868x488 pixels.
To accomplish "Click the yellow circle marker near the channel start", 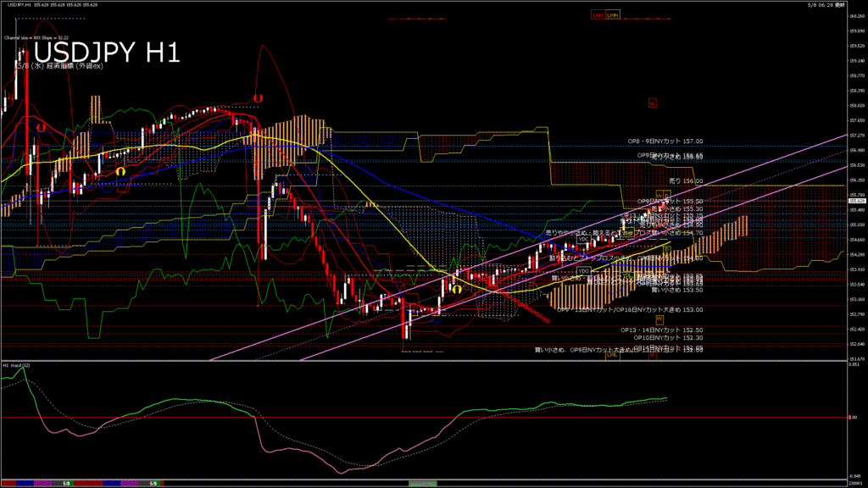I will [x=456, y=289].
